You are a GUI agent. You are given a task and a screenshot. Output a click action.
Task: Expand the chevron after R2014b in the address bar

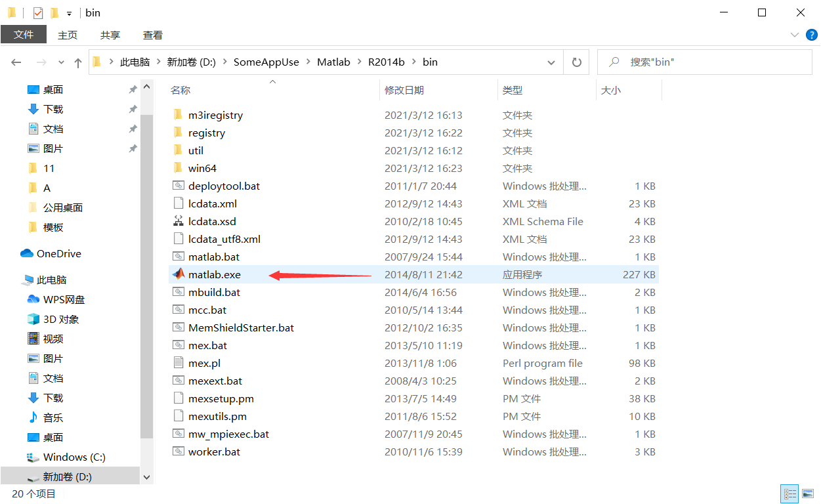pyautogui.click(x=413, y=62)
